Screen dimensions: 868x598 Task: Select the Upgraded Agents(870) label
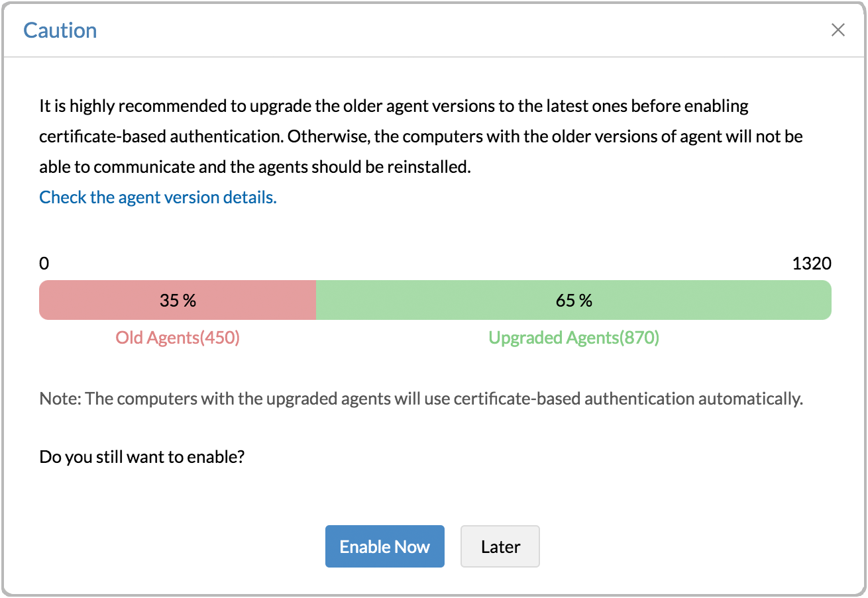click(x=574, y=337)
